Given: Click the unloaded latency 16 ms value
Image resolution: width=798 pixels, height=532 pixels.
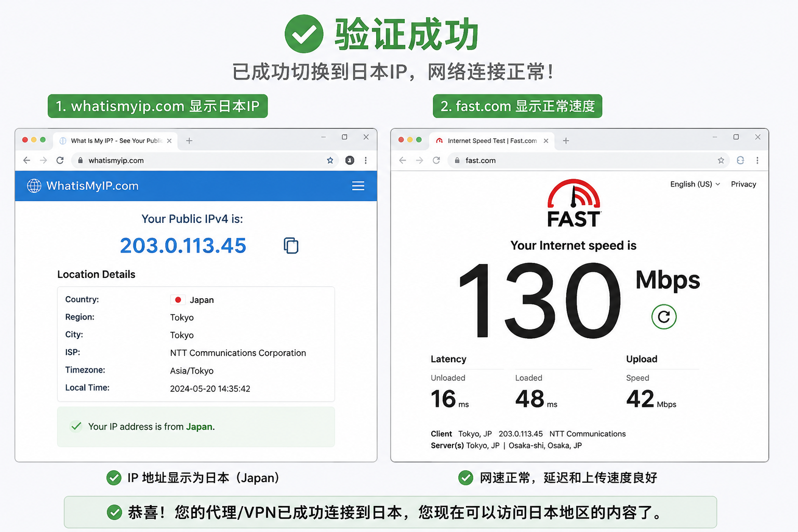Looking at the screenshot, I should click(x=449, y=399).
